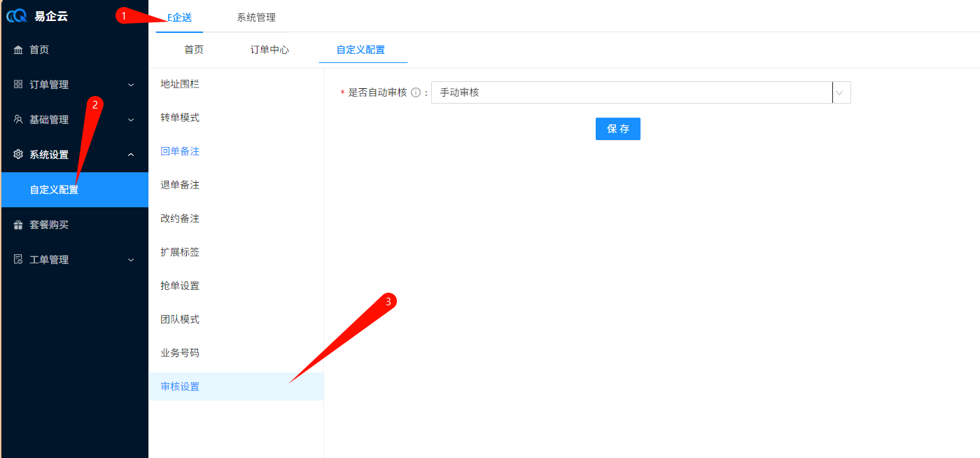Collapse the 系统设置 sidebar menu chevron
The width and height of the screenshot is (980, 458).
[x=131, y=155]
